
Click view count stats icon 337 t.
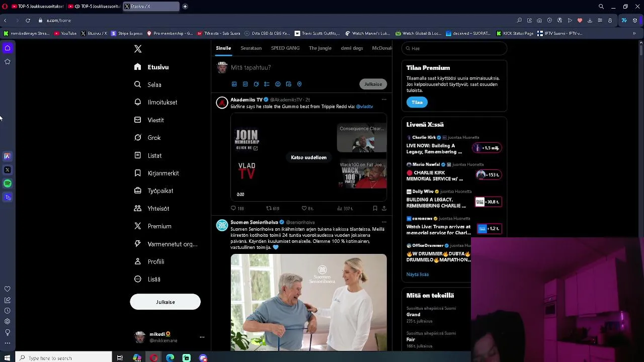tap(345, 208)
